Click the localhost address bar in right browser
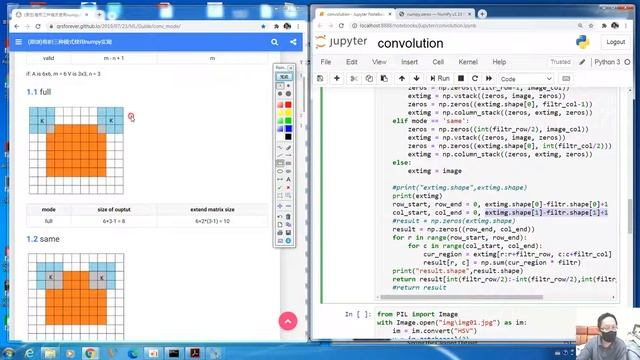Screen dimensions: 640x360 (461, 25)
